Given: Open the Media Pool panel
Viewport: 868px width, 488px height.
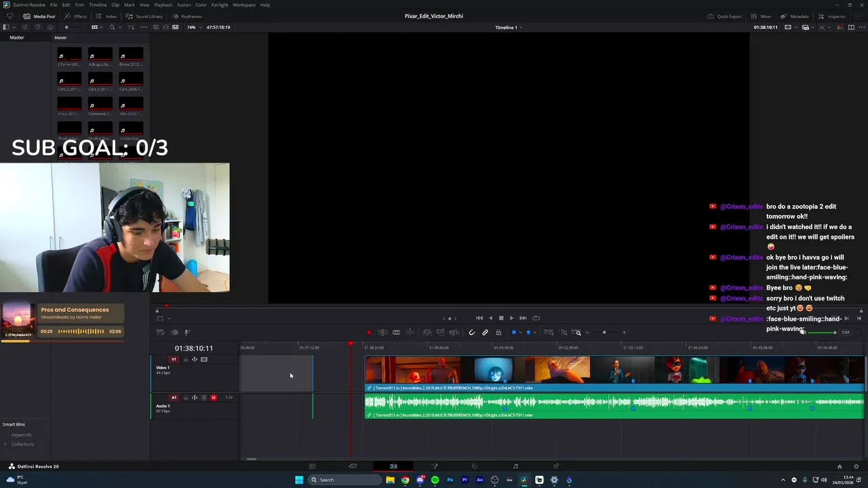Looking at the screenshot, I should pyautogui.click(x=39, y=16).
